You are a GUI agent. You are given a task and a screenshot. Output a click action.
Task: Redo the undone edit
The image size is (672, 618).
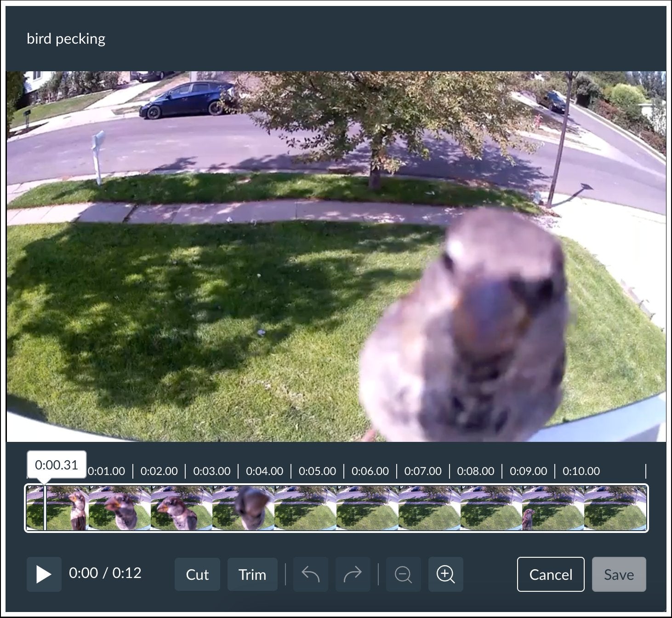pyautogui.click(x=353, y=574)
